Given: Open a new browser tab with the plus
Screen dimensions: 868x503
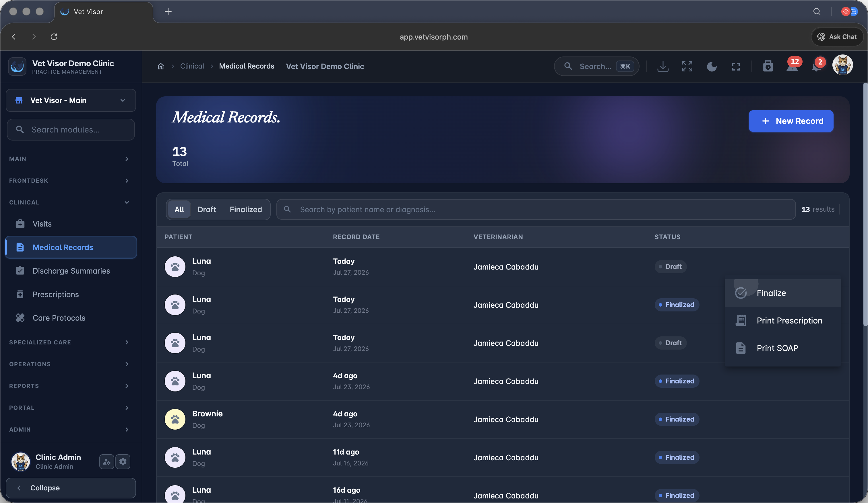Looking at the screenshot, I should click(168, 12).
